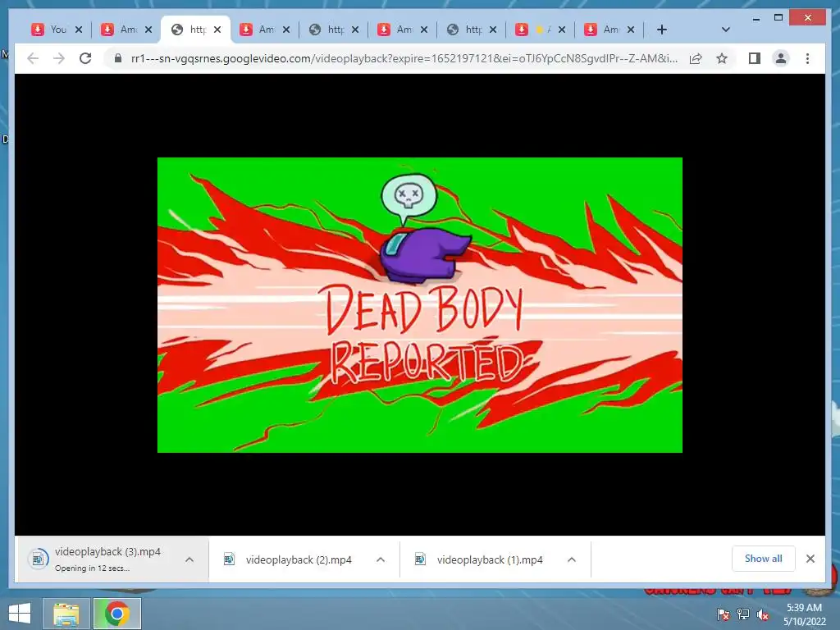Click the muted volume tray icon
This screenshot has height=630, width=840.
[762, 614]
